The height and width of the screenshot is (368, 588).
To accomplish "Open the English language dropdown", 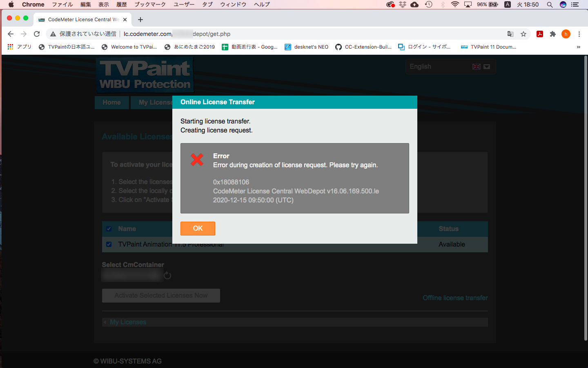I will [451, 67].
